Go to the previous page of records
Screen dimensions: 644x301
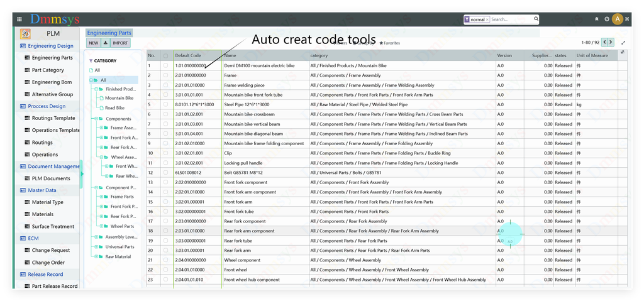pos(604,42)
